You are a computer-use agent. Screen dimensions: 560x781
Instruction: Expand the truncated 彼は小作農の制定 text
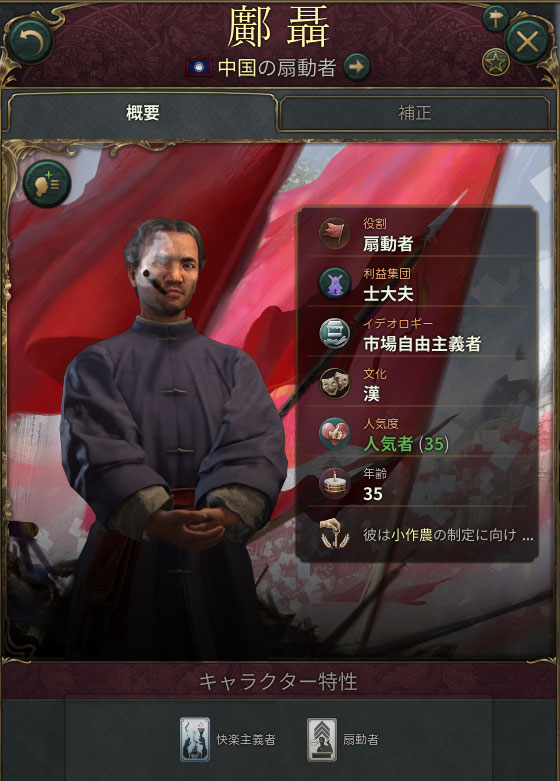448,535
